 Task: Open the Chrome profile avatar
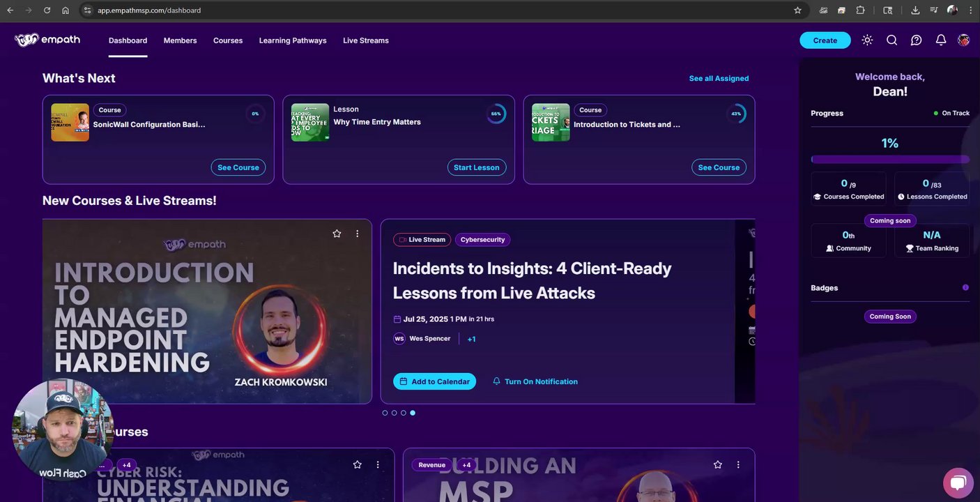coord(952,10)
